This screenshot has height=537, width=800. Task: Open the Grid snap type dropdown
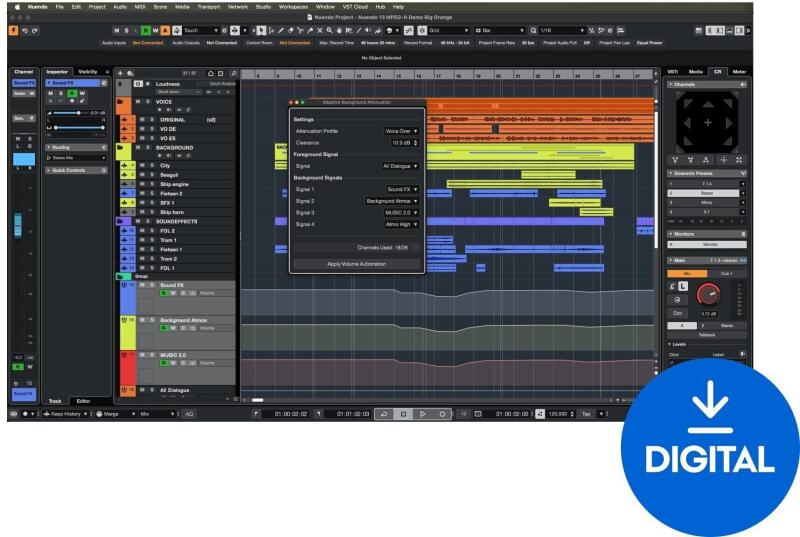coord(449,31)
